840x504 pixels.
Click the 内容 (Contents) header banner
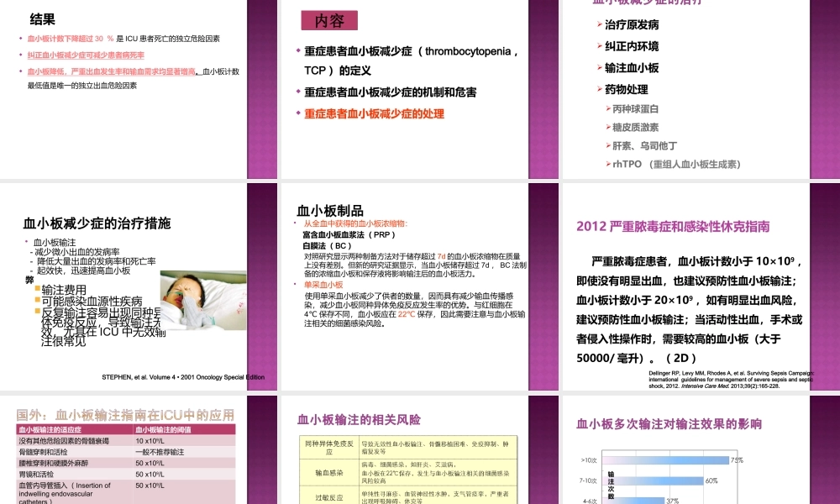click(x=328, y=21)
